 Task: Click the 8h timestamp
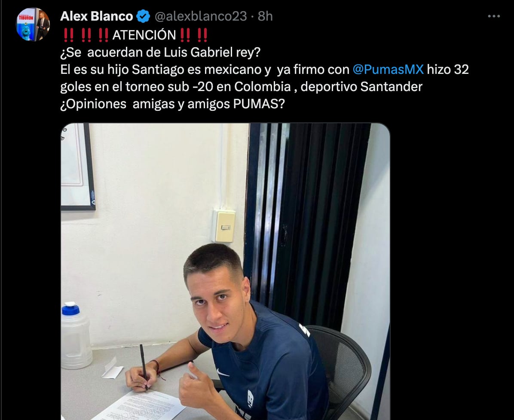[265, 16]
